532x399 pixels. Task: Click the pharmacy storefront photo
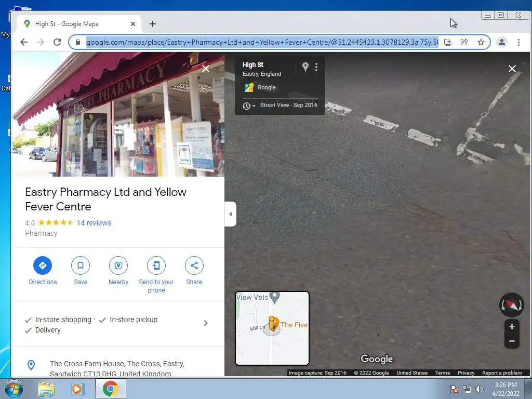click(118, 114)
